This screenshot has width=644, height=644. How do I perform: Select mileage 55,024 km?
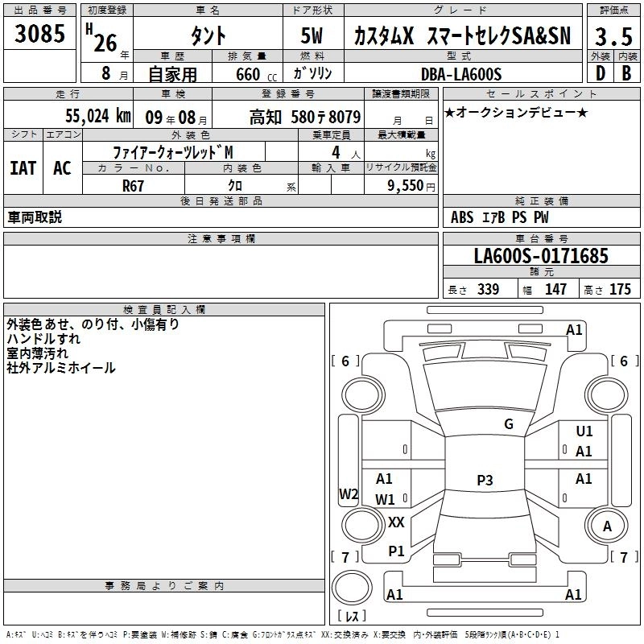tap(98, 116)
